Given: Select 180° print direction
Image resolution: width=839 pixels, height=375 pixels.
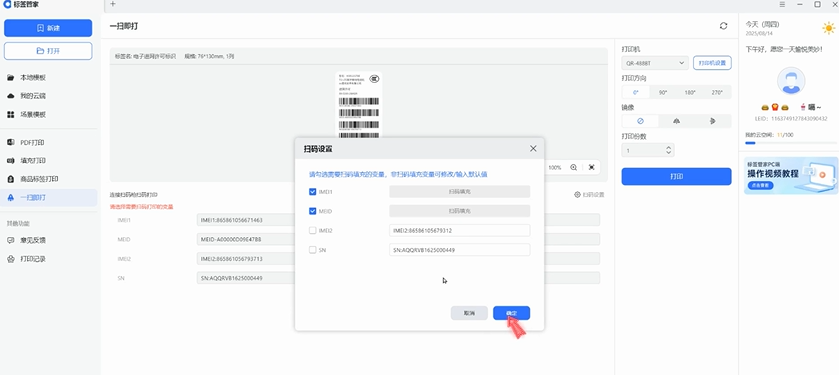Looking at the screenshot, I should [x=690, y=92].
